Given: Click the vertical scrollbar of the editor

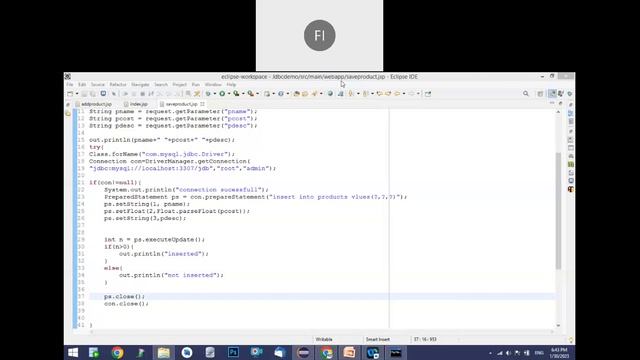Looking at the screenshot, I should click(558, 211).
